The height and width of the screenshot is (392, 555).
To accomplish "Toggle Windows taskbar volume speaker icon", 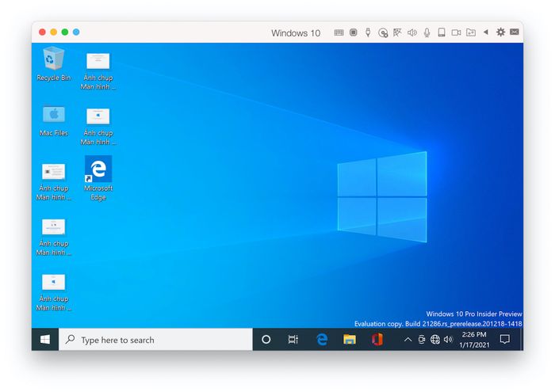I will click(448, 340).
